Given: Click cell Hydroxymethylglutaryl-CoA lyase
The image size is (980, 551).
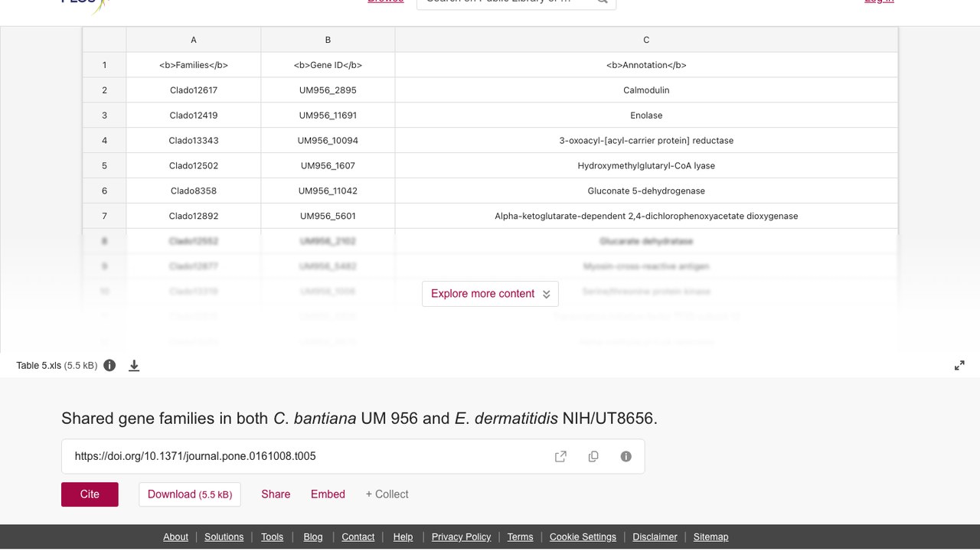Looking at the screenshot, I should tap(646, 165).
